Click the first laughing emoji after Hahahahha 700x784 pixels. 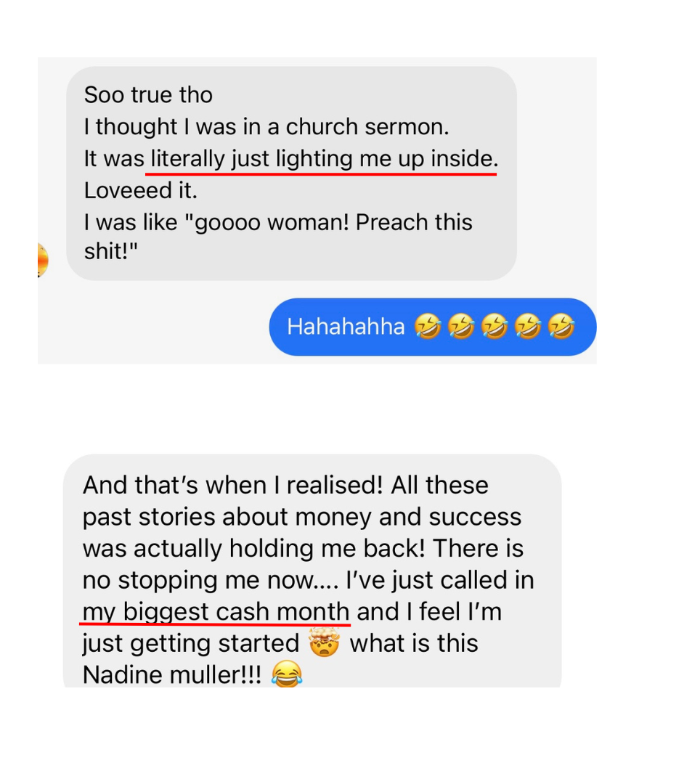click(x=428, y=327)
